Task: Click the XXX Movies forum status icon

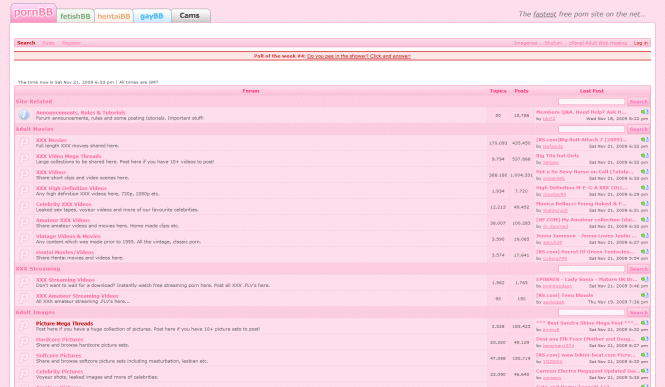Action: [x=24, y=142]
